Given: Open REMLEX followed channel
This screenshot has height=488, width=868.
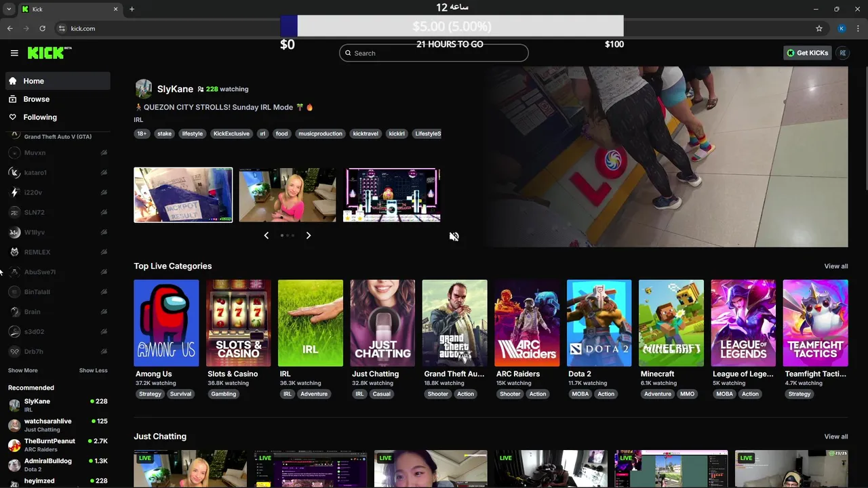Looking at the screenshot, I should point(58,252).
